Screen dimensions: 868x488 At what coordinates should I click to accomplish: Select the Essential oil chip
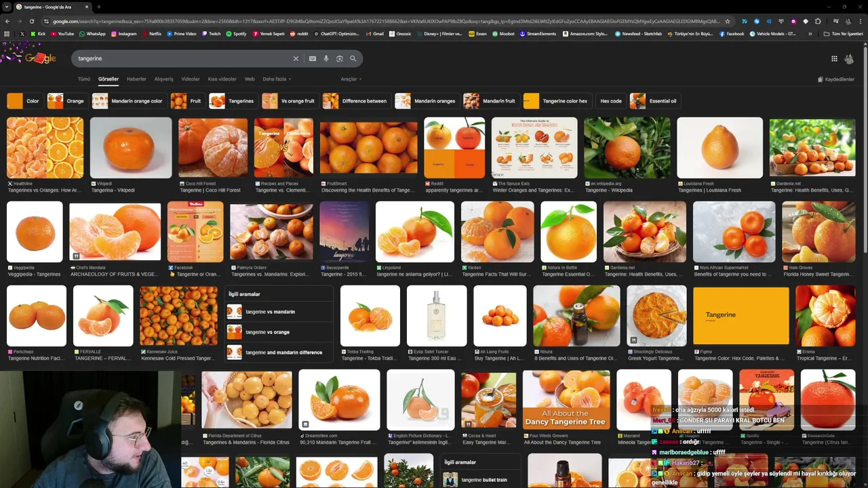(654, 101)
